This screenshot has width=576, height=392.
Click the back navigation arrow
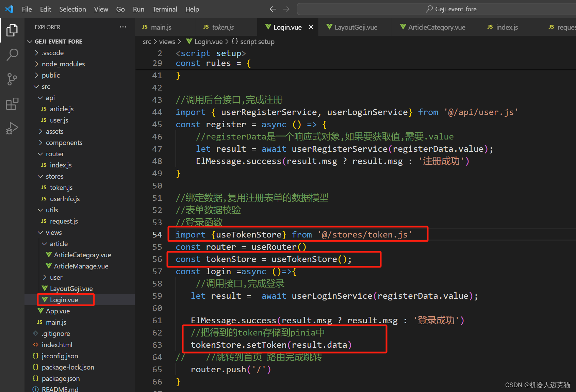click(273, 9)
